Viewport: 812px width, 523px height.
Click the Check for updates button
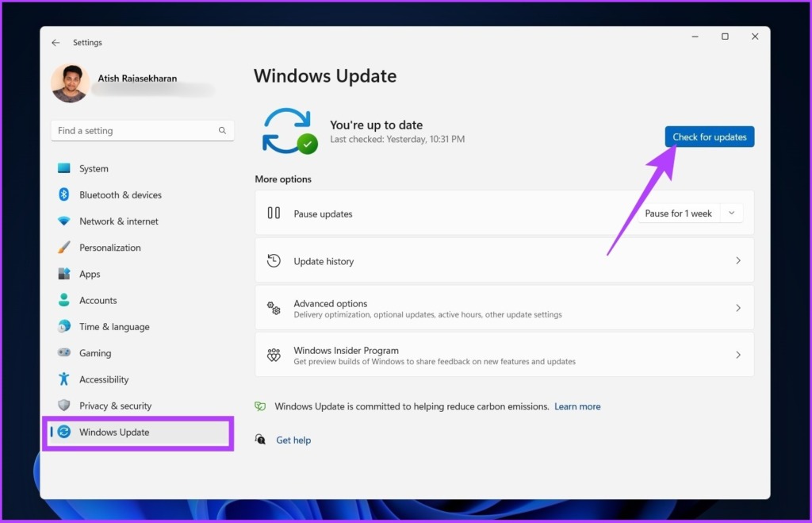pyautogui.click(x=710, y=137)
